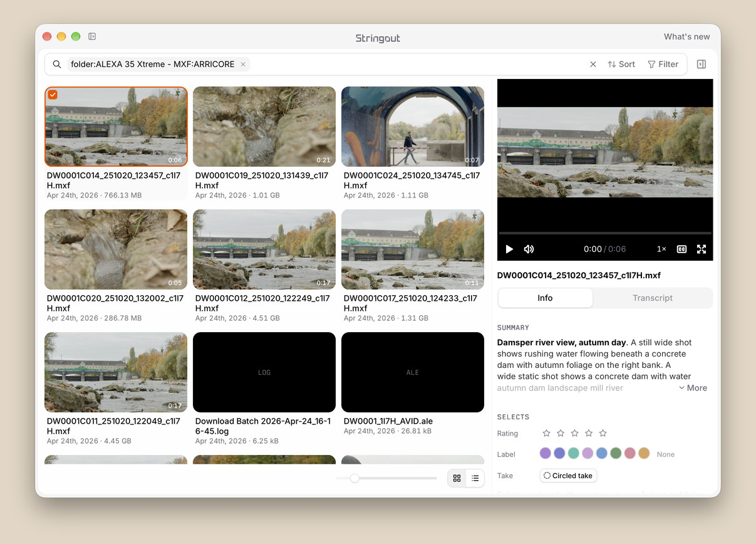Click the video progress bar
Viewport: 756px width, 544px height.
point(605,233)
